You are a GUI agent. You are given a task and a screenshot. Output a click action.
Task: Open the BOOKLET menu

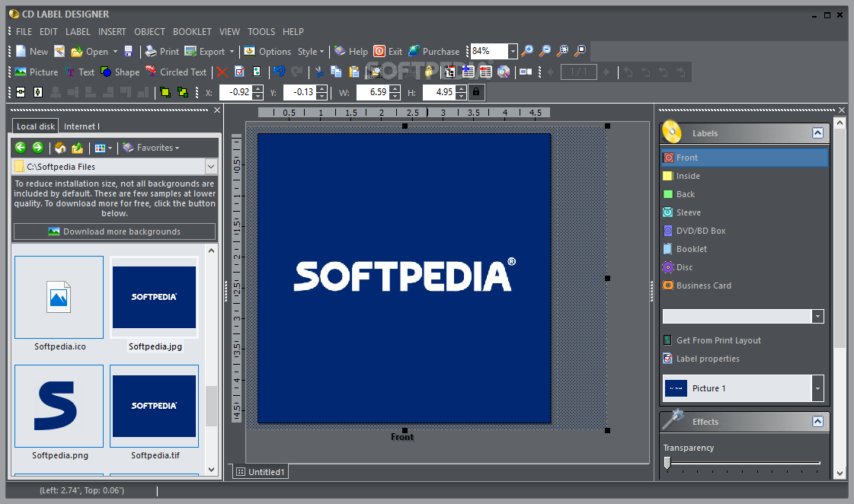coord(192,31)
